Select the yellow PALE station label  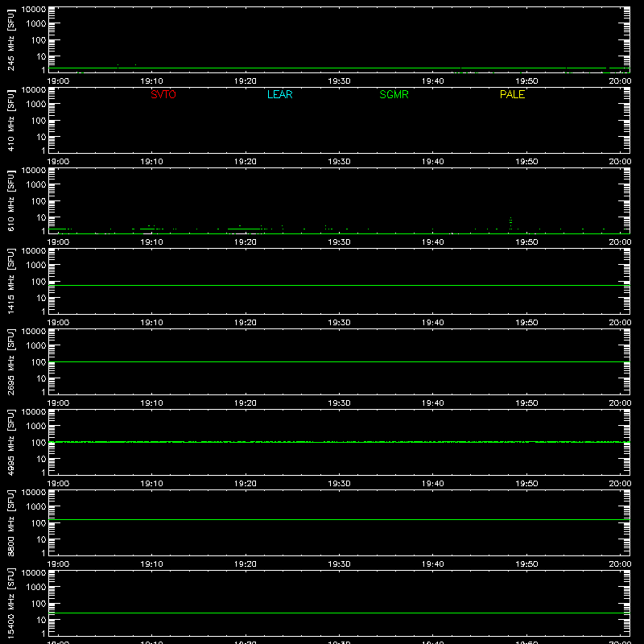click(512, 94)
